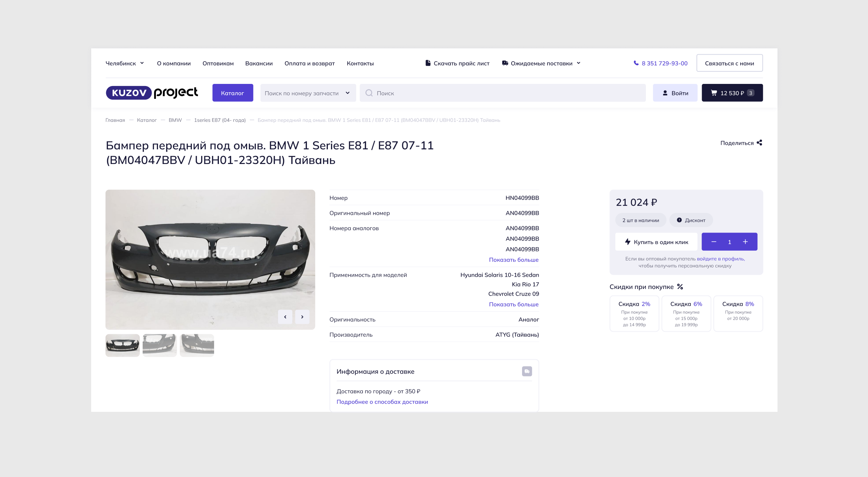Expand model applicability Показать больше
This screenshot has width=868, height=477.
click(514, 304)
